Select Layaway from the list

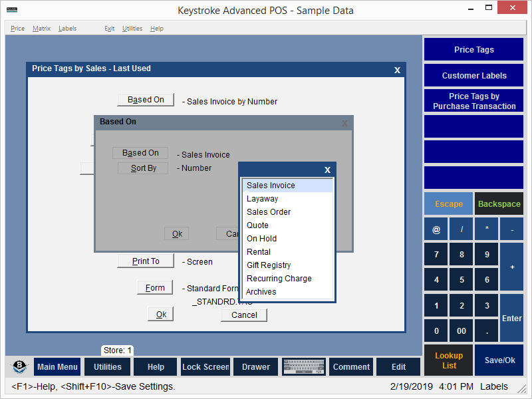262,199
